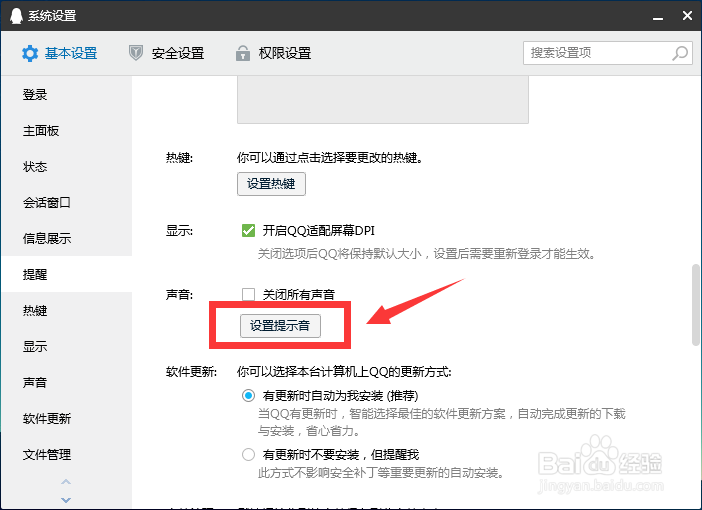Collapse sidebar list with up chevron
The image size is (702, 510).
66,482
